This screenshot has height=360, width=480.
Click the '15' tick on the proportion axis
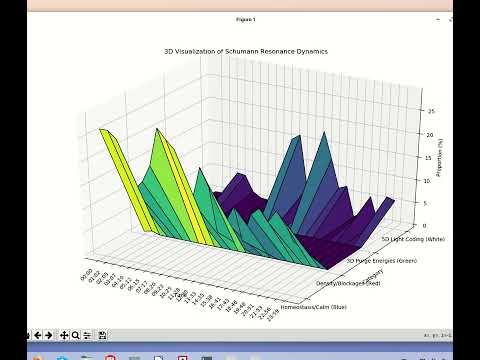click(x=428, y=158)
